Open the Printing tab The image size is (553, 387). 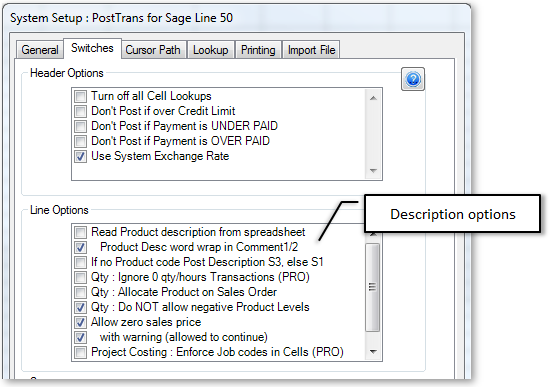[258, 50]
